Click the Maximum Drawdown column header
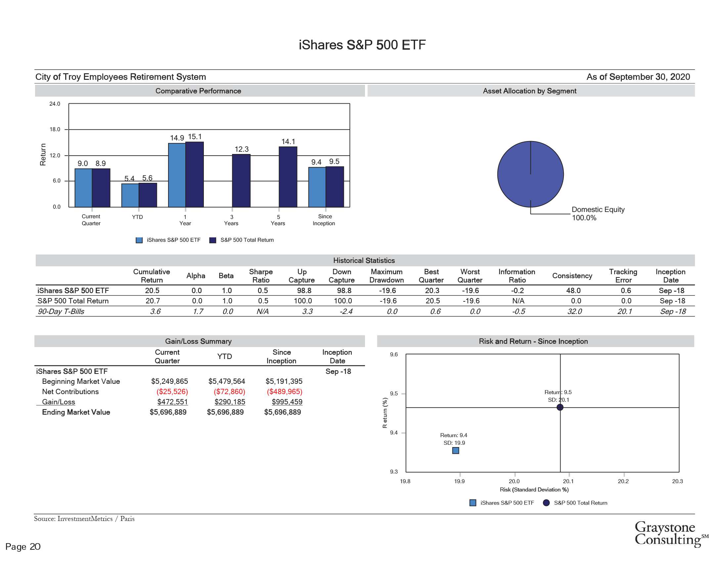 point(387,276)
